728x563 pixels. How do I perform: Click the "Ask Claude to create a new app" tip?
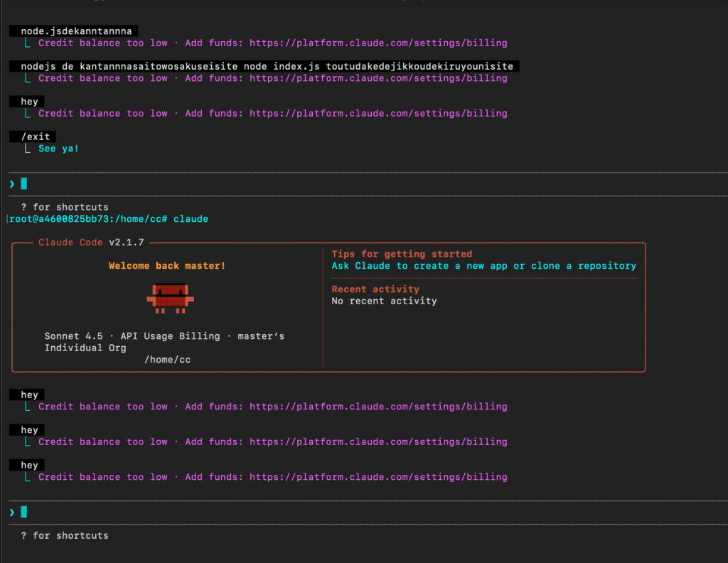point(483,266)
